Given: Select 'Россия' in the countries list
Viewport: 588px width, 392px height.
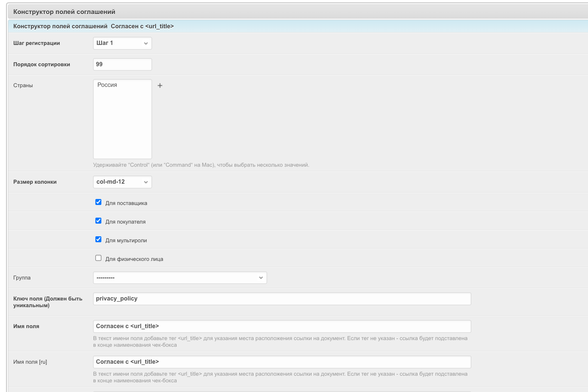Looking at the screenshot, I should [107, 85].
